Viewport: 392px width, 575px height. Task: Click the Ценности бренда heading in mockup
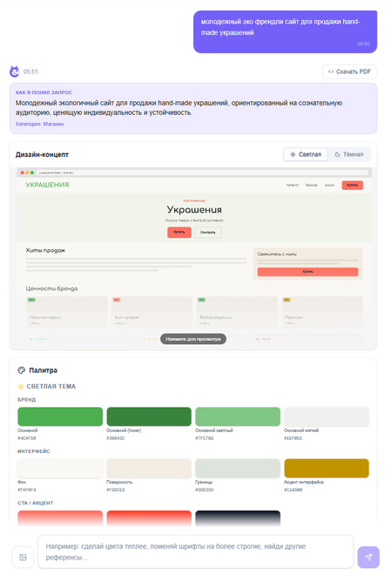point(51,288)
